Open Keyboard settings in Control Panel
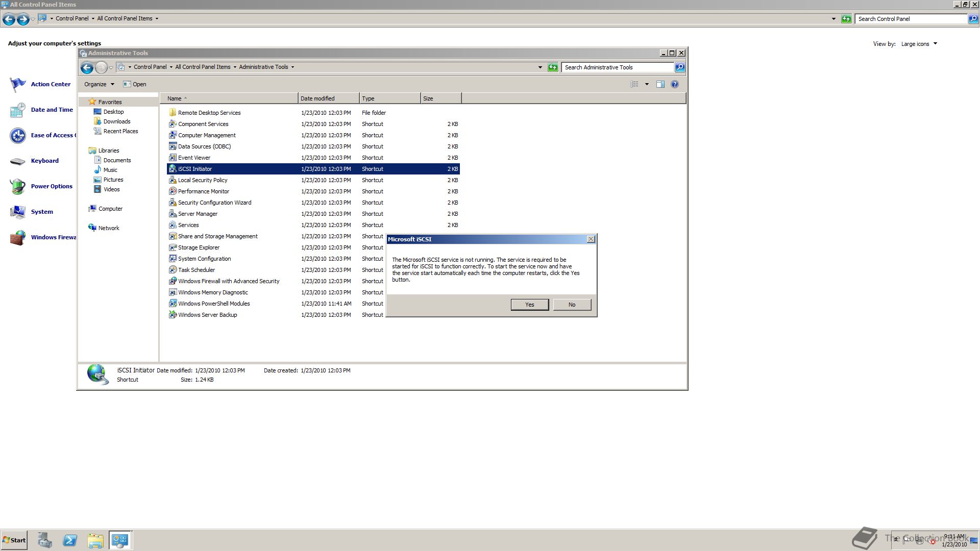The width and height of the screenshot is (980, 551). click(44, 161)
